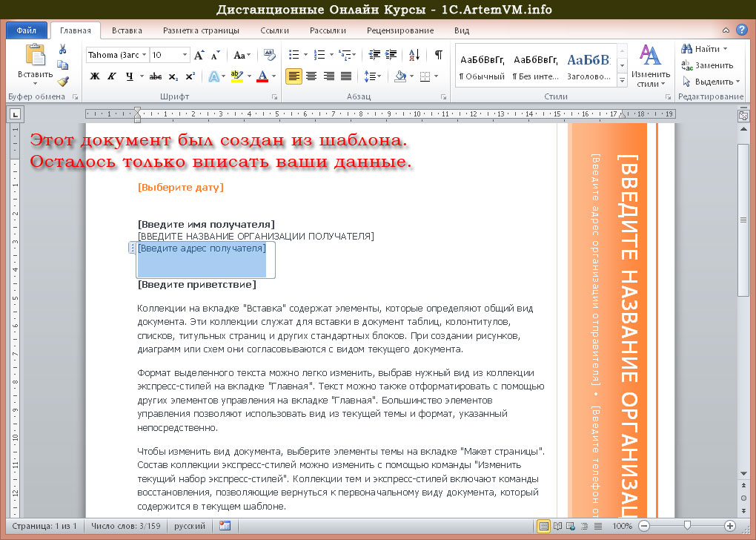756x540 pixels.
Task: Toggle Strikethrough (abc) formatting
Action: click(155, 76)
